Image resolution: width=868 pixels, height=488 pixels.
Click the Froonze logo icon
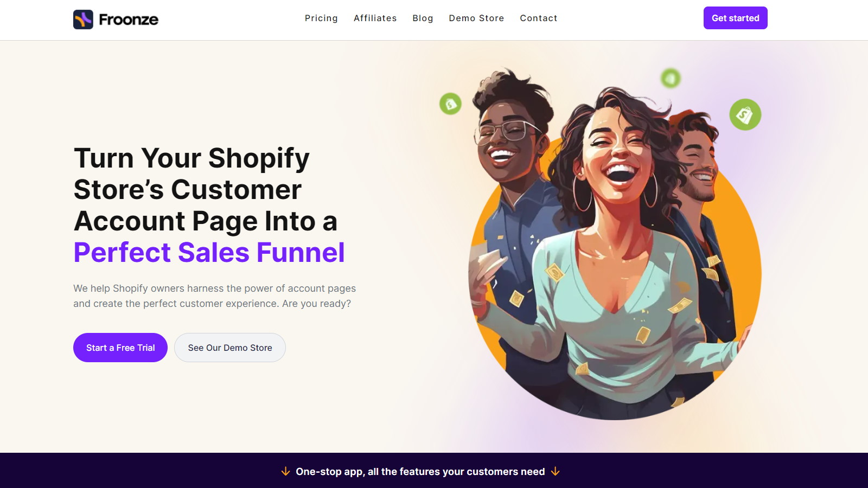tap(83, 20)
